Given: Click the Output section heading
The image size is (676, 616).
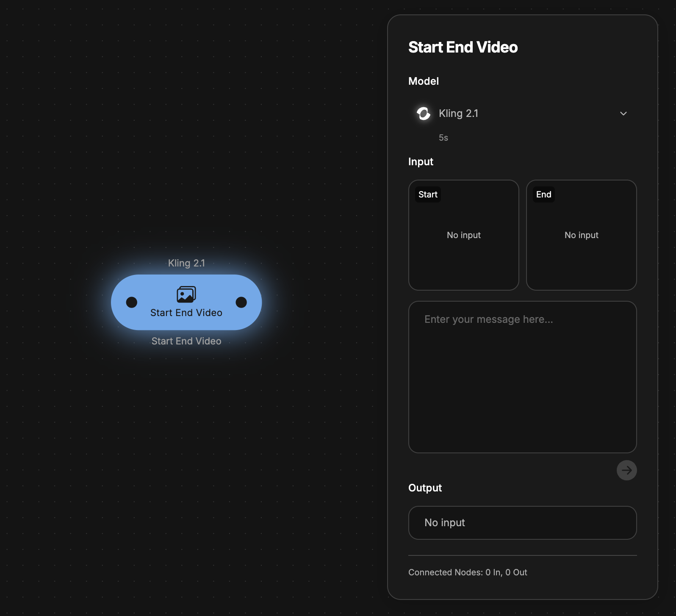Looking at the screenshot, I should point(425,488).
